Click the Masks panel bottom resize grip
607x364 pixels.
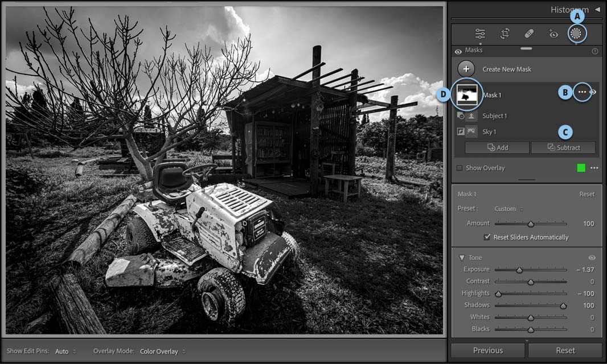527,180
